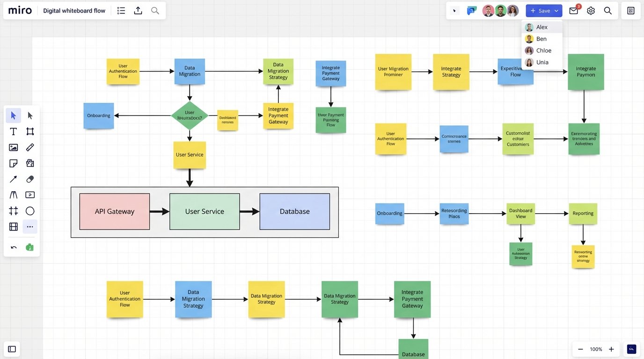Select Ben in the user dropdown

coord(542,38)
